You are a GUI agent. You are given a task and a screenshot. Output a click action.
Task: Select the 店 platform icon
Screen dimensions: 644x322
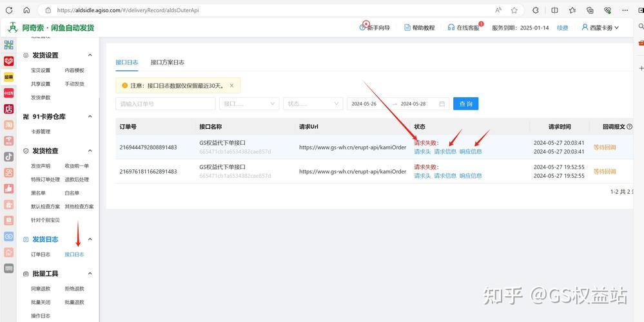[x=8, y=109]
